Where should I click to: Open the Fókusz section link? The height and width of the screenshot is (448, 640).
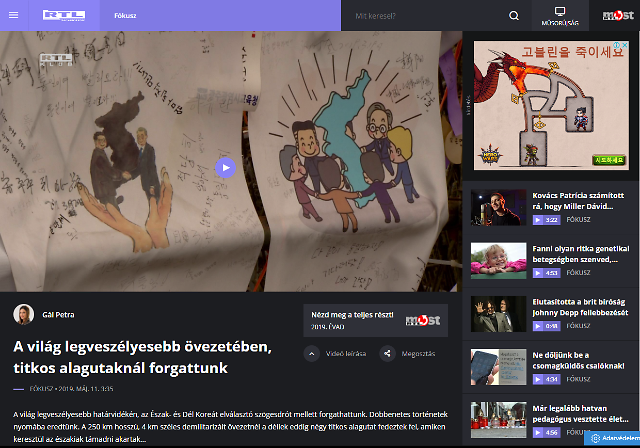(125, 16)
